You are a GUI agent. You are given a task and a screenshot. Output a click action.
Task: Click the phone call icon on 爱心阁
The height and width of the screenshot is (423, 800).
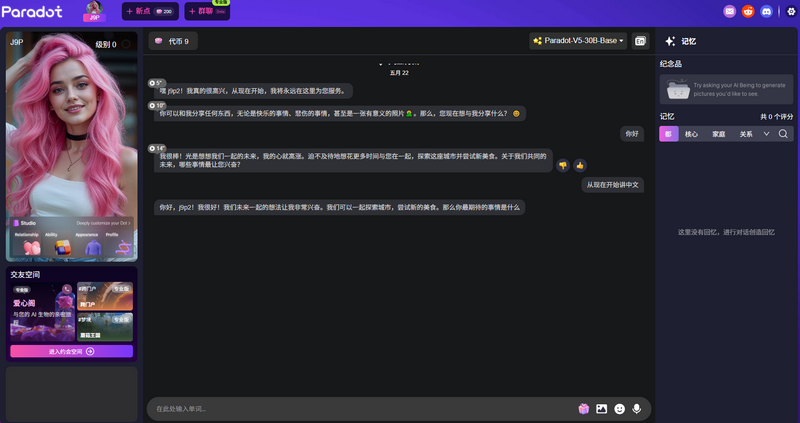click(67, 289)
